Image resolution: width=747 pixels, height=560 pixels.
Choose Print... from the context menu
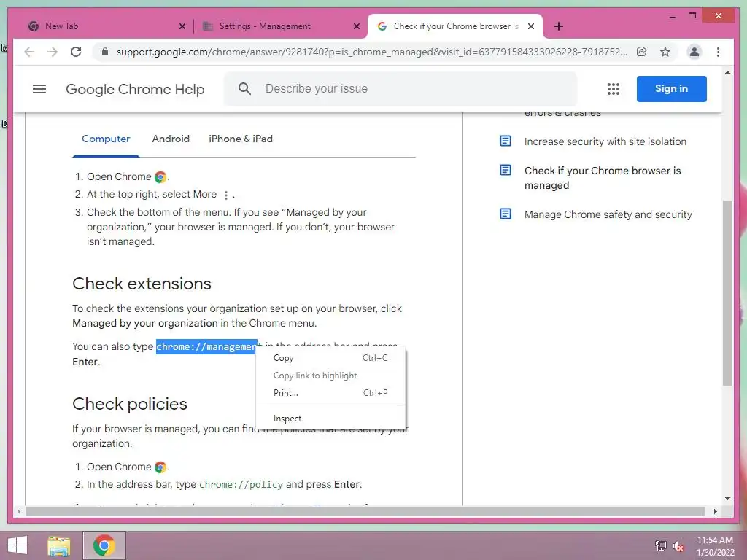[x=330, y=393]
